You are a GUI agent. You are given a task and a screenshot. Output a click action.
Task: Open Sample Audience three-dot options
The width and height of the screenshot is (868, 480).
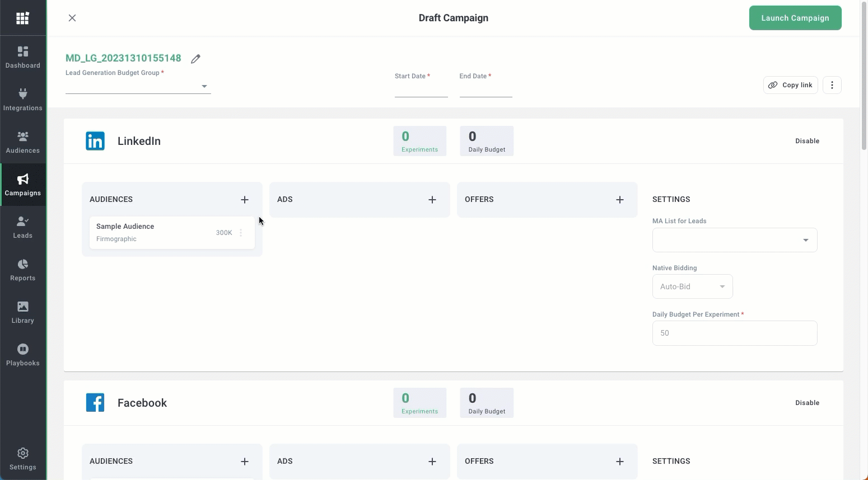[x=241, y=233]
